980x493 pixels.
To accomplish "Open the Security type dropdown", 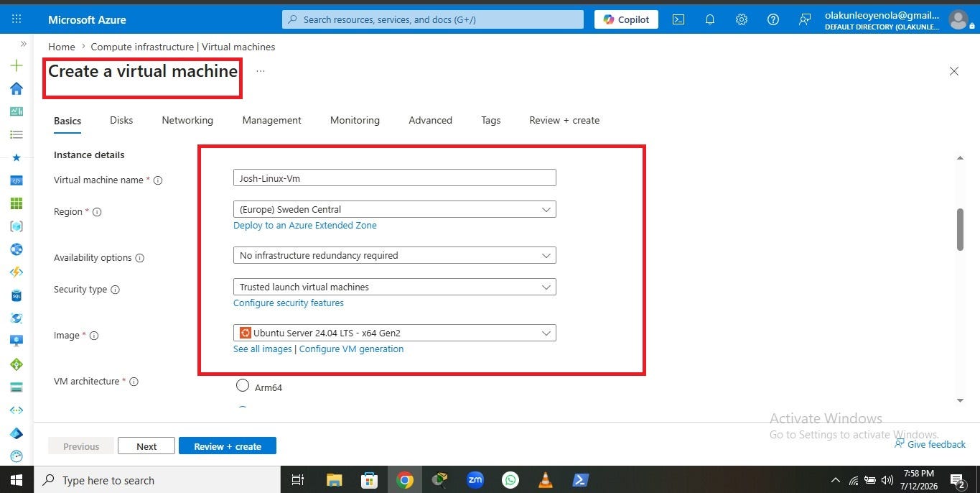I will click(395, 287).
